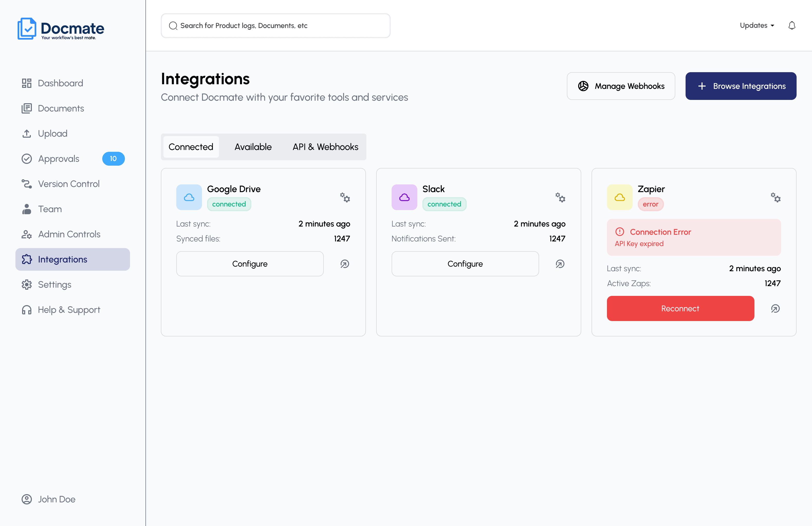This screenshot has width=812, height=526.
Task: Click Zapier error status badge
Action: click(x=650, y=204)
